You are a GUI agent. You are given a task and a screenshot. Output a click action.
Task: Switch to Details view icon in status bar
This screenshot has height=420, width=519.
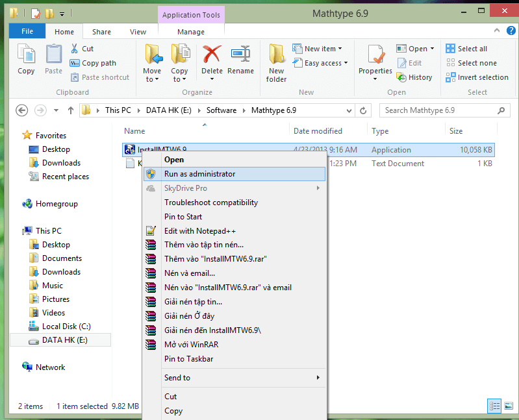(494, 406)
